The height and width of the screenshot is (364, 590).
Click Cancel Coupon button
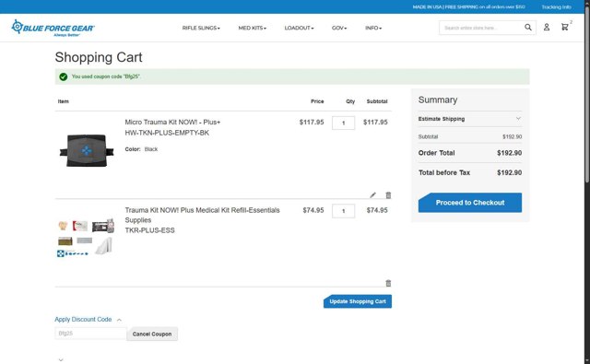click(x=152, y=334)
